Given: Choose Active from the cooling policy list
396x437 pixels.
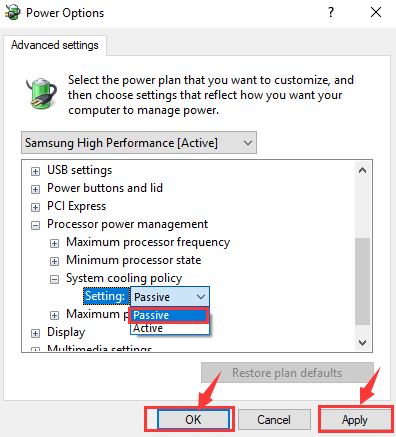Looking at the screenshot, I should [x=170, y=328].
